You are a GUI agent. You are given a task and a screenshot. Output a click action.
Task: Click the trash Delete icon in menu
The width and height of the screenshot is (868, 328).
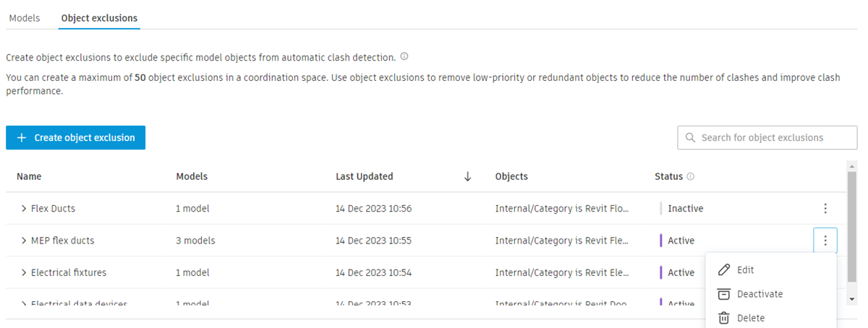click(x=723, y=318)
